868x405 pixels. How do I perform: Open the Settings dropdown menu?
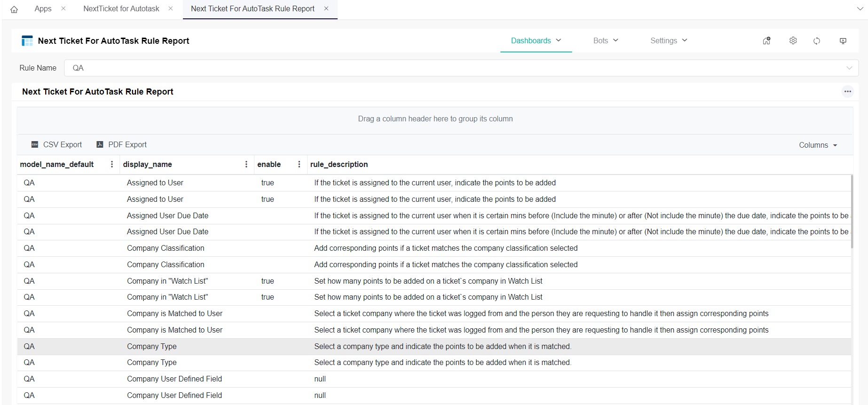pyautogui.click(x=669, y=40)
